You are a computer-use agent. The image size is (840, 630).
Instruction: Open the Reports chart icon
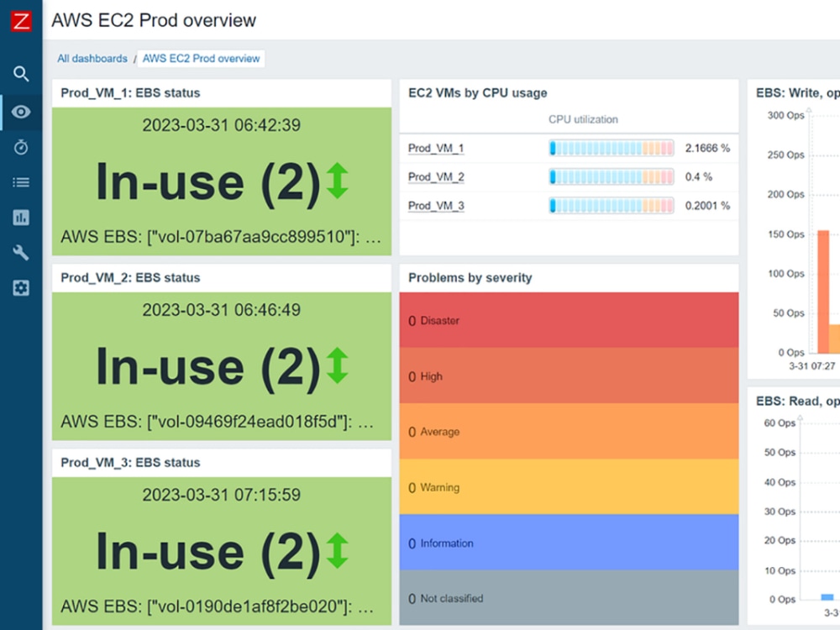(21, 218)
